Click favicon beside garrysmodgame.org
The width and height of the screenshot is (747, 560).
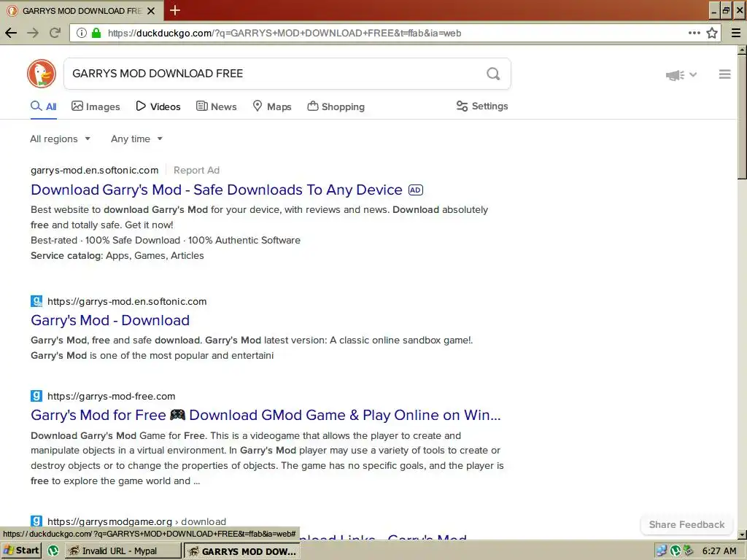click(36, 521)
